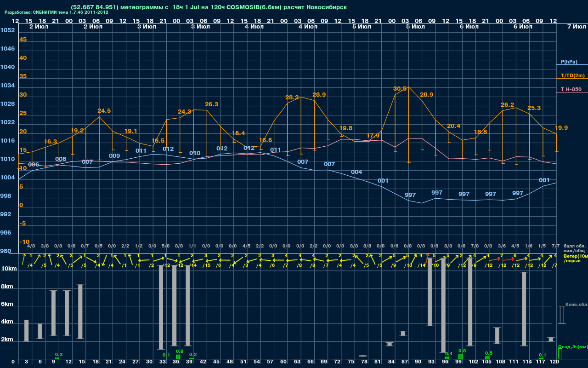Click the 'Разработано: СИБНИГМИ' credit line
Viewport: 588px width, 368px height.
pyautogui.click(x=57, y=12)
